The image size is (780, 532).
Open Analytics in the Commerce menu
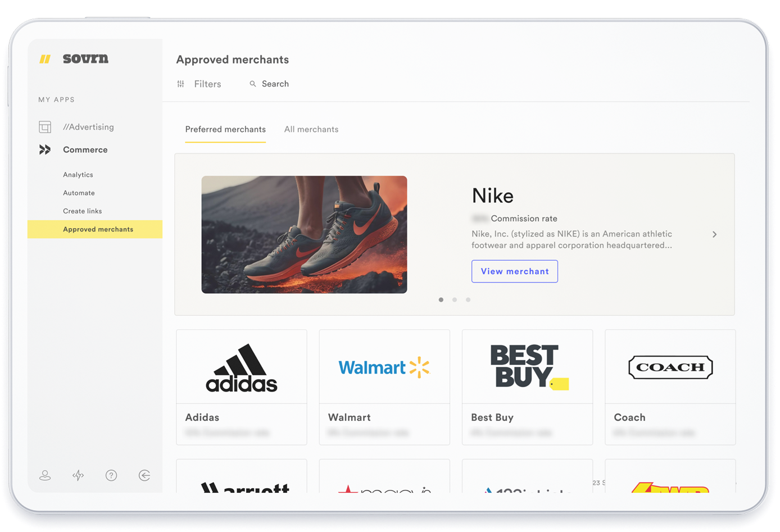(78, 175)
